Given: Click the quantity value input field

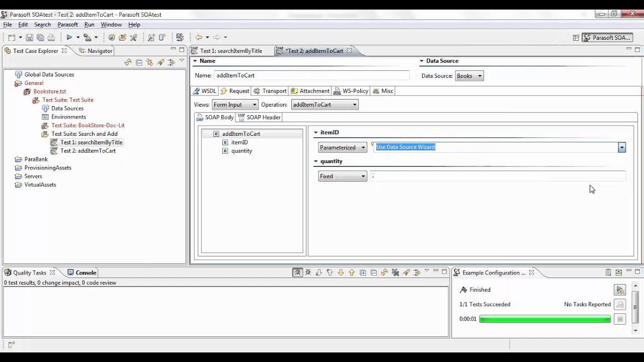Looking at the screenshot, I should click(498, 176).
